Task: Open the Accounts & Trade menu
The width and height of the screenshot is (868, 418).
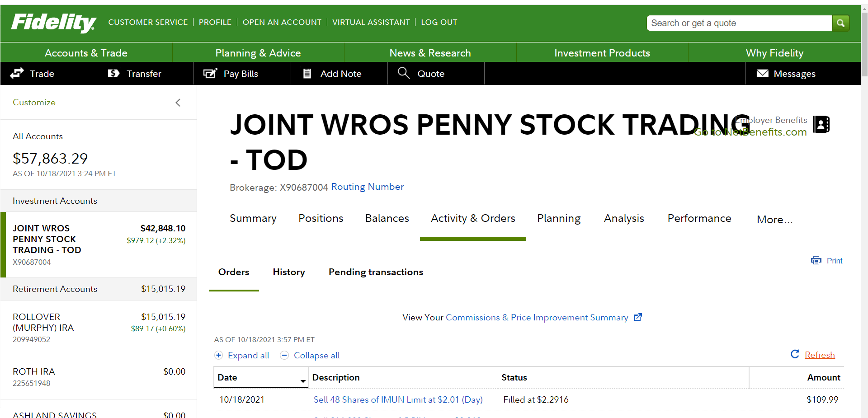Action: tap(86, 53)
